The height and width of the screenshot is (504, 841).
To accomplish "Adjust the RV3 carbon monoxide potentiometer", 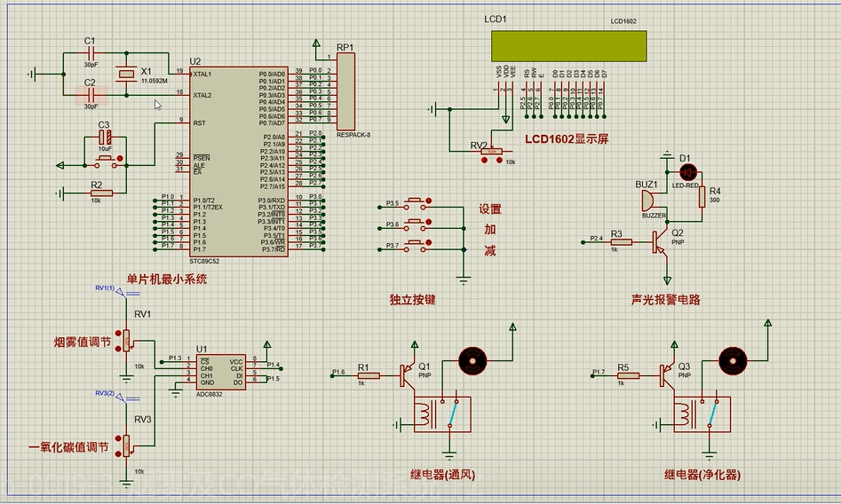I will (126, 445).
